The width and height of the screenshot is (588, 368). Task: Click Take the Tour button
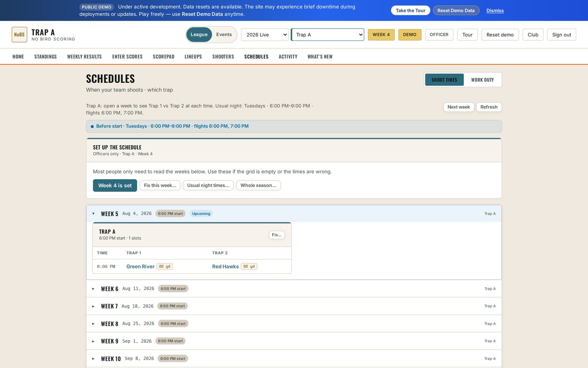pos(410,11)
